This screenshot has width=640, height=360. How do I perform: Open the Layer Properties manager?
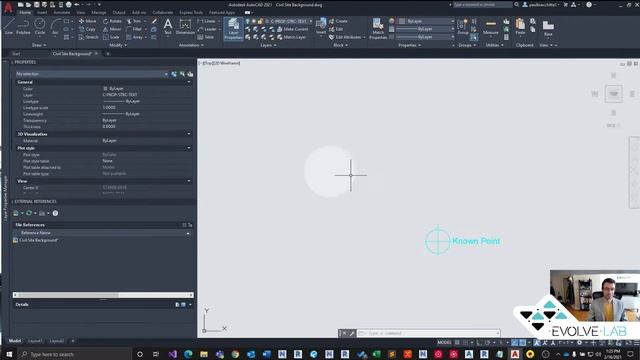pos(233,29)
